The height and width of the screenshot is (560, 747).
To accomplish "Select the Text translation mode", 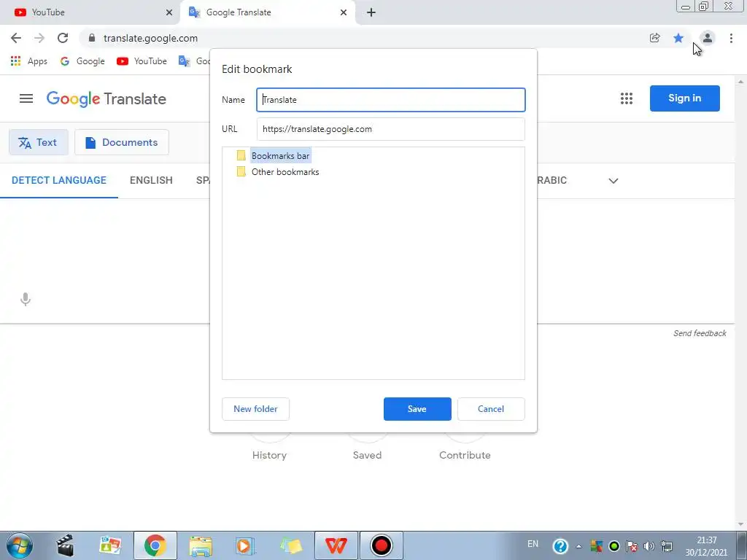I will point(39,142).
